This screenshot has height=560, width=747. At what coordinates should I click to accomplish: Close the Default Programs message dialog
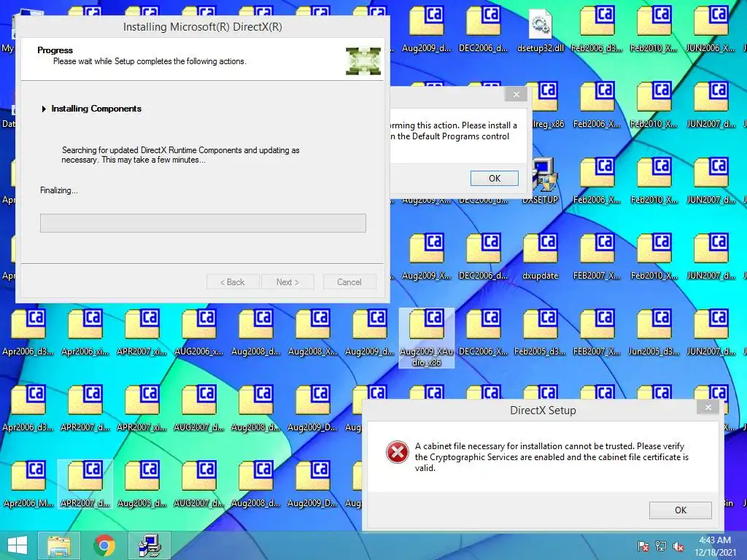pyautogui.click(x=516, y=94)
